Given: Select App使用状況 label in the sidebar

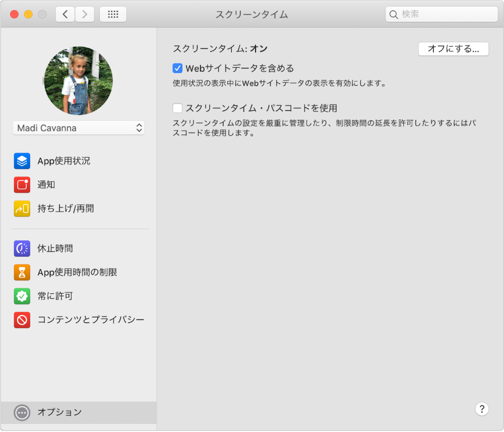Looking at the screenshot, I should pos(64,161).
